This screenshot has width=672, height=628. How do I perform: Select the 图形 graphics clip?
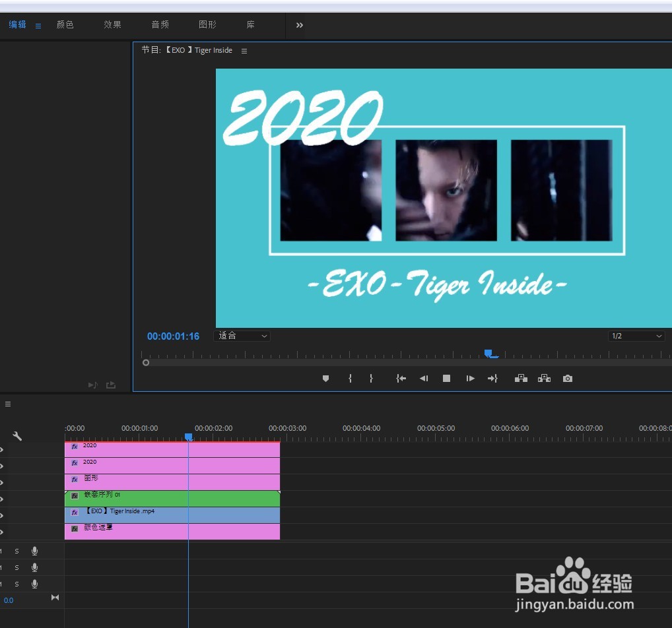click(172, 482)
